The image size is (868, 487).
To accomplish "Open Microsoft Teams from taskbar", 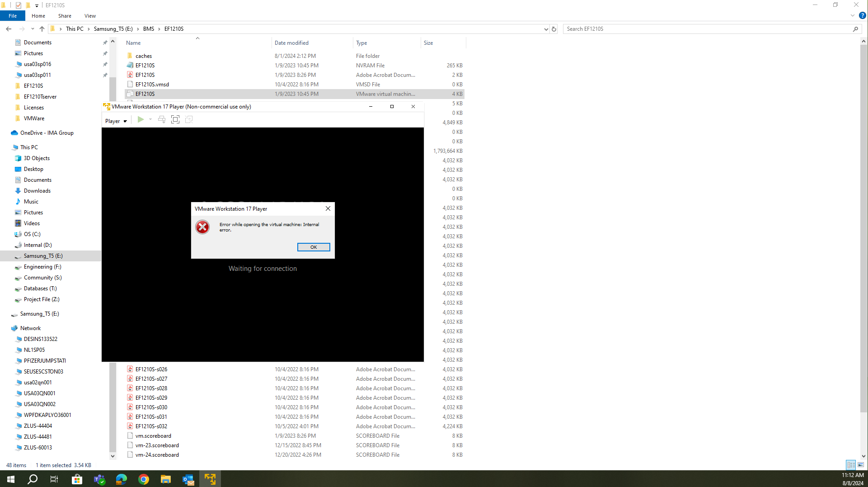I will (99, 479).
